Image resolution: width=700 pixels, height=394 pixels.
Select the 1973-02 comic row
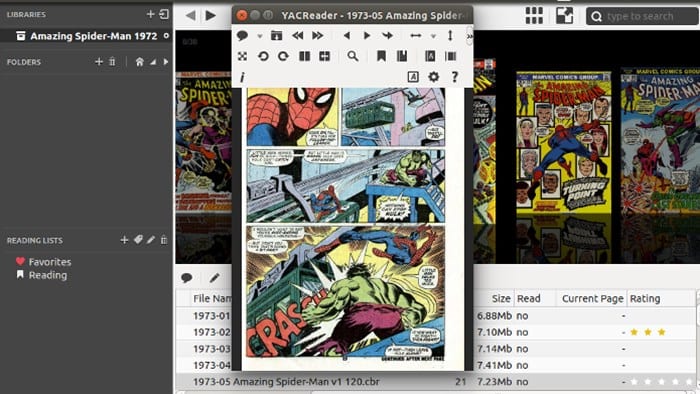tap(435, 332)
